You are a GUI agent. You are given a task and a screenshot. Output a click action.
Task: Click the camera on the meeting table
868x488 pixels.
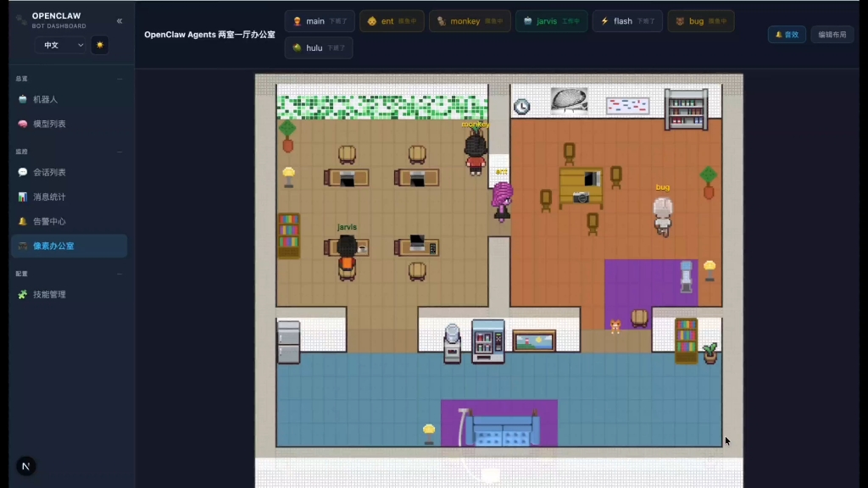[x=581, y=197]
